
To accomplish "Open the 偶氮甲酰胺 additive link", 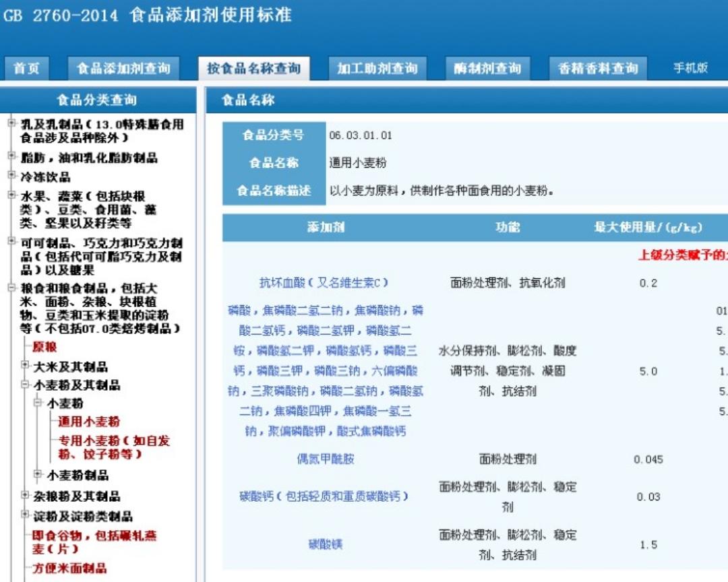I will pyautogui.click(x=326, y=459).
